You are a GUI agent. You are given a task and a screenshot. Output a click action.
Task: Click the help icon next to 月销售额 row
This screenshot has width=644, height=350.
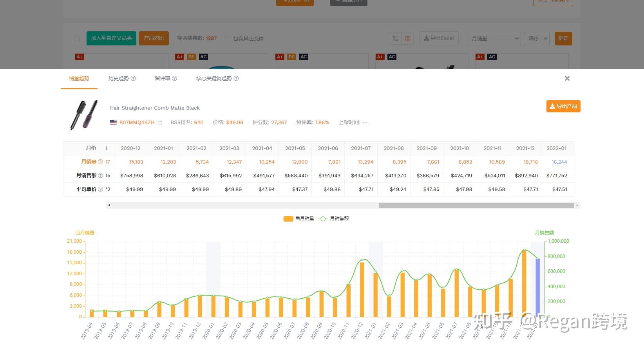100,175
